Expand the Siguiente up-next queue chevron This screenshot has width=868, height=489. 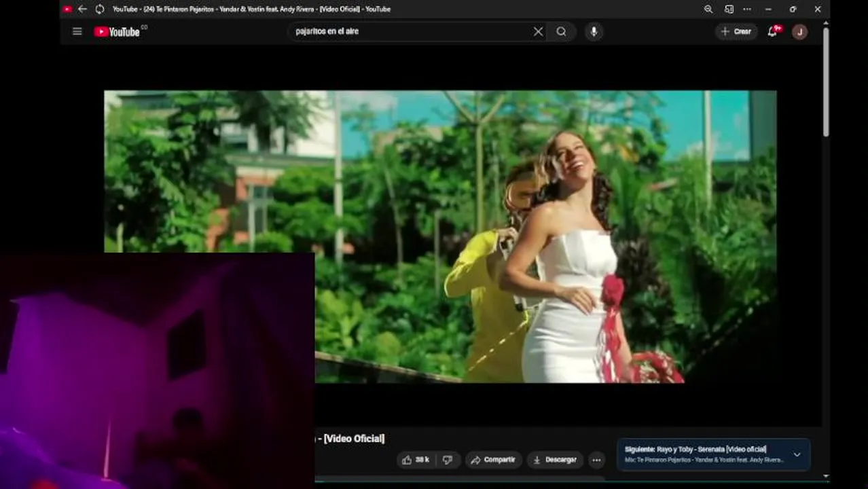click(x=797, y=454)
